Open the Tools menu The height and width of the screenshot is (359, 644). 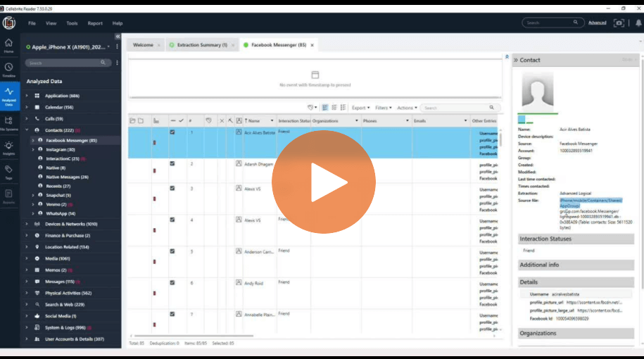tap(72, 23)
